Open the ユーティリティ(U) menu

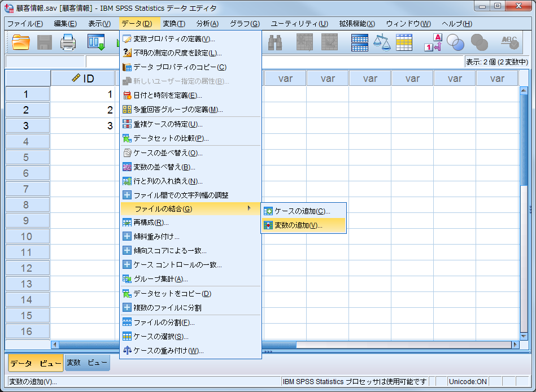(299, 24)
